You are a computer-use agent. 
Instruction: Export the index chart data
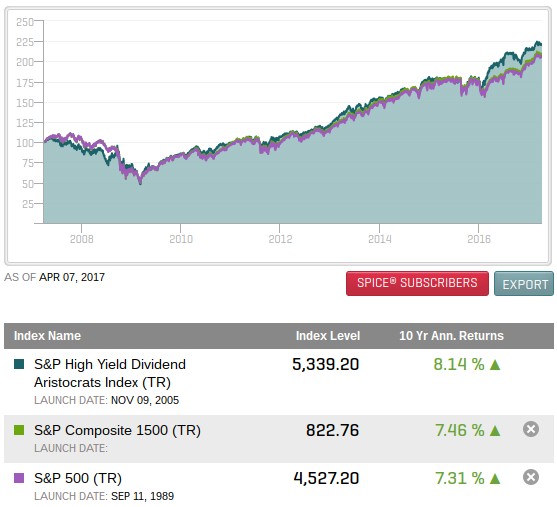(524, 283)
